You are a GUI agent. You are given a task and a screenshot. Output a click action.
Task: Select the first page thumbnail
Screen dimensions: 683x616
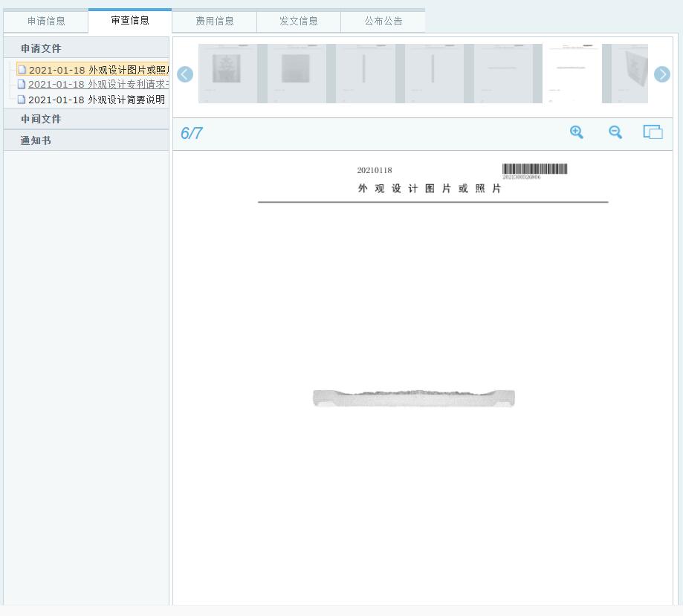tap(227, 74)
